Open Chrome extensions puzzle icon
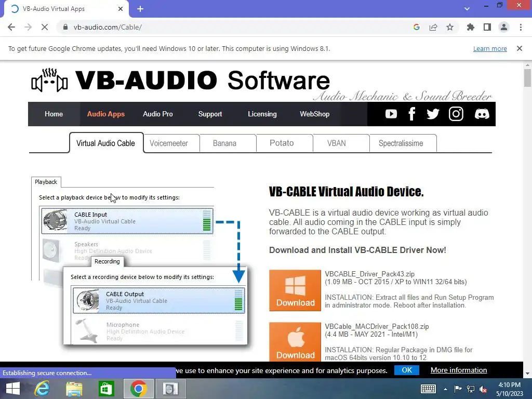Image resolution: width=532 pixels, height=399 pixels. coord(471,27)
